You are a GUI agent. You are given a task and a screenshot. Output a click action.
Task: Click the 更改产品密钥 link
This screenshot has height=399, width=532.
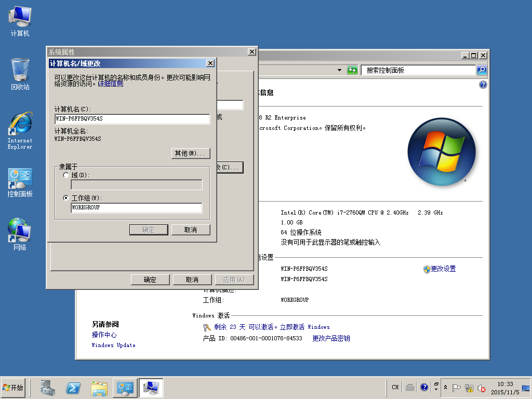tap(331, 339)
